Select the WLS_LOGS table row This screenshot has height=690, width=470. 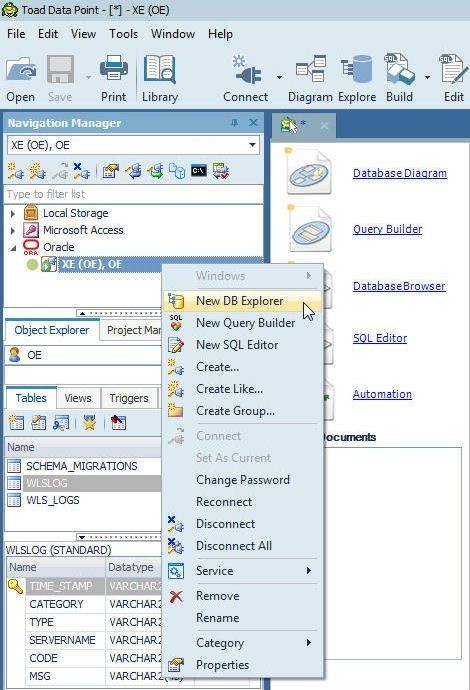tap(83, 500)
